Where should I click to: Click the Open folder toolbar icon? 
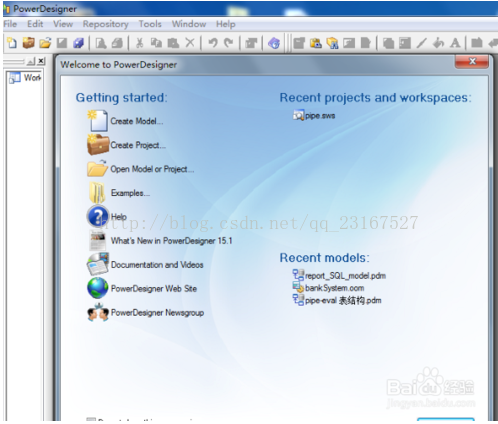coord(45,43)
